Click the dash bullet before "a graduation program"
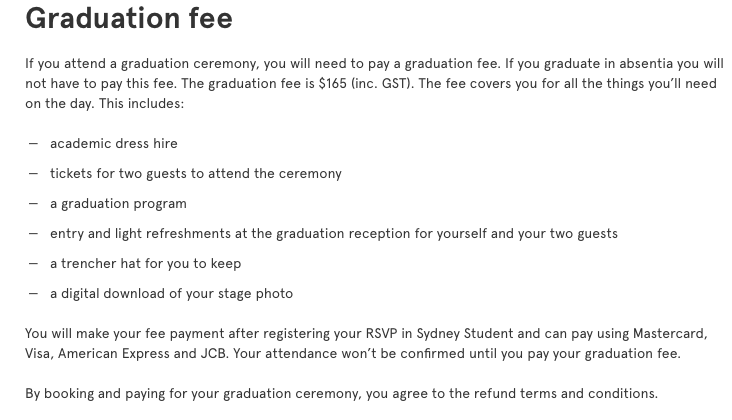 [x=33, y=203]
